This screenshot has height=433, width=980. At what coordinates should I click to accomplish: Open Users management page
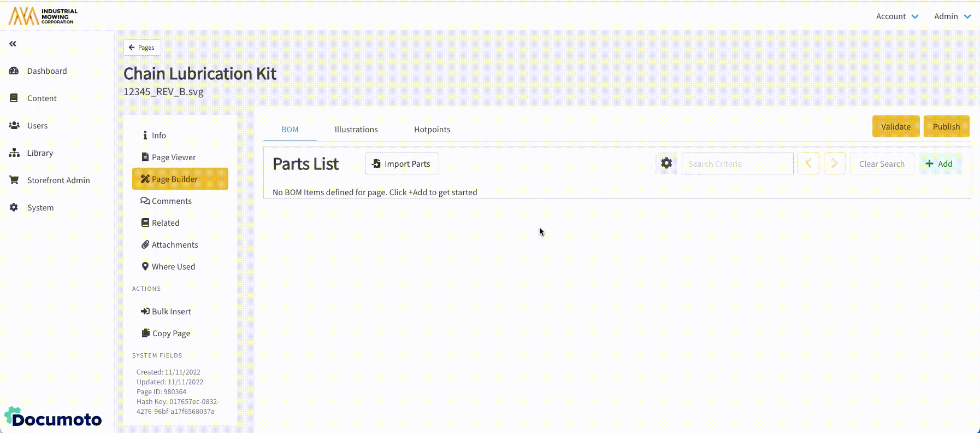pyautogui.click(x=37, y=126)
